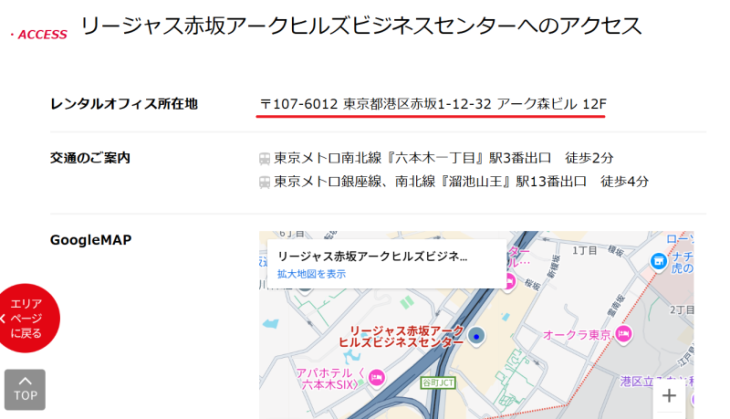Click the GoogleMAP row label
The height and width of the screenshot is (419, 730).
[91, 240]
